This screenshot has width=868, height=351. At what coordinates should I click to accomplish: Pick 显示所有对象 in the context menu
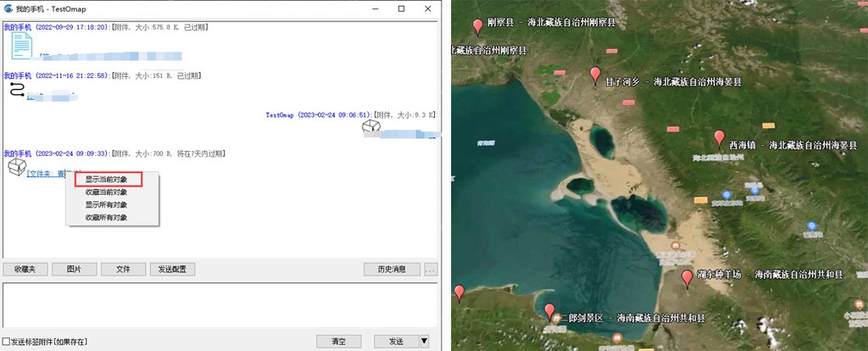click(x=107, y=204)
